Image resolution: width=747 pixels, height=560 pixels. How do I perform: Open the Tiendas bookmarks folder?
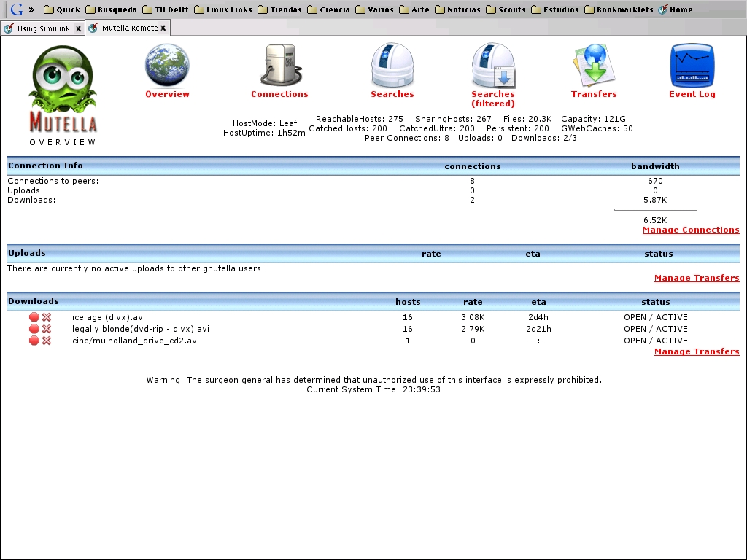[x=279, y=9]
